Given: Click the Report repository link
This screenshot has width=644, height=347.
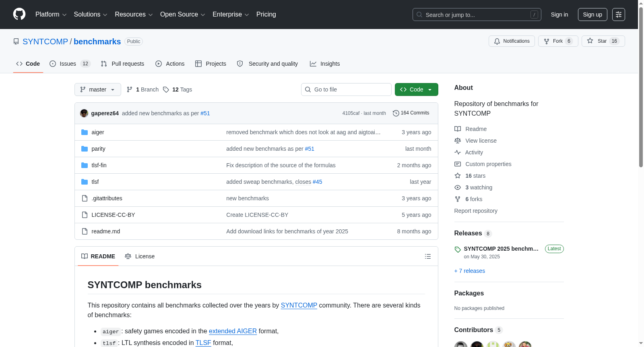Looking at the screenshot, I should point(476,211).
